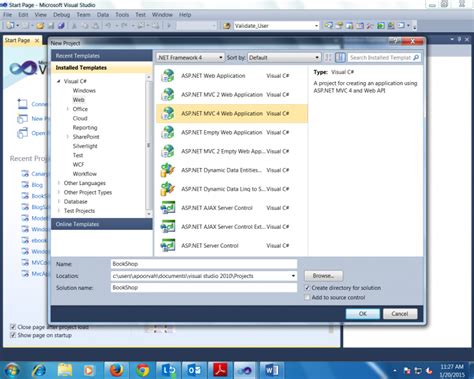
Task: Expand the Office tree node
Action: point(68,109)
